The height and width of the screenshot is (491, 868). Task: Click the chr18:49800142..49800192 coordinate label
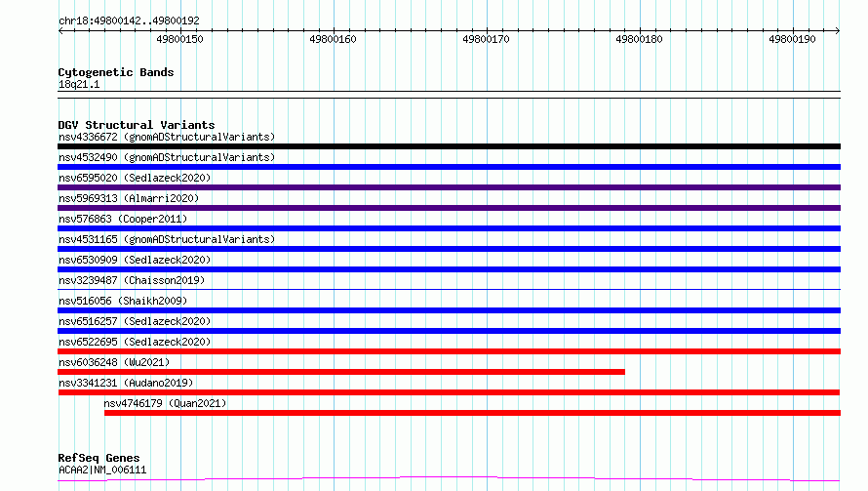129,20
